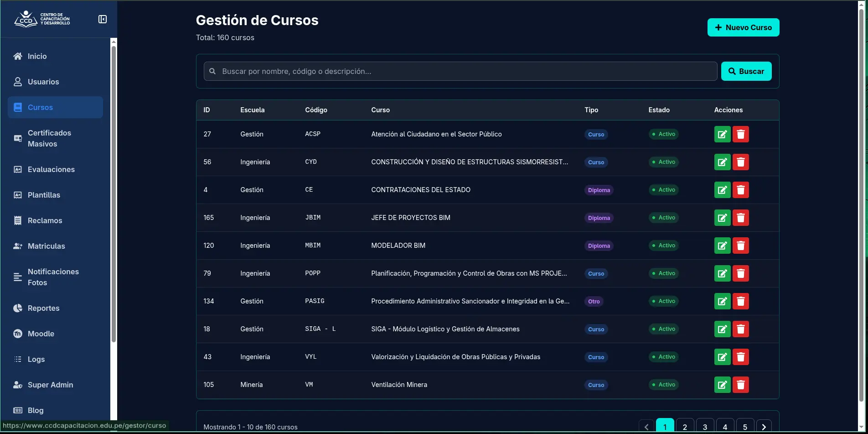
Task: Open the Inicio sidebar item
Action: tap(55, 56)
